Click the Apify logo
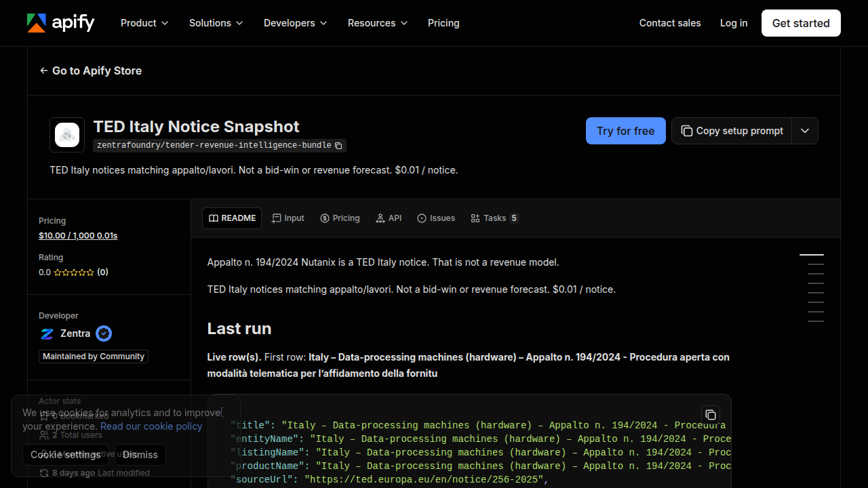868x488 pixels. [61, 23]
